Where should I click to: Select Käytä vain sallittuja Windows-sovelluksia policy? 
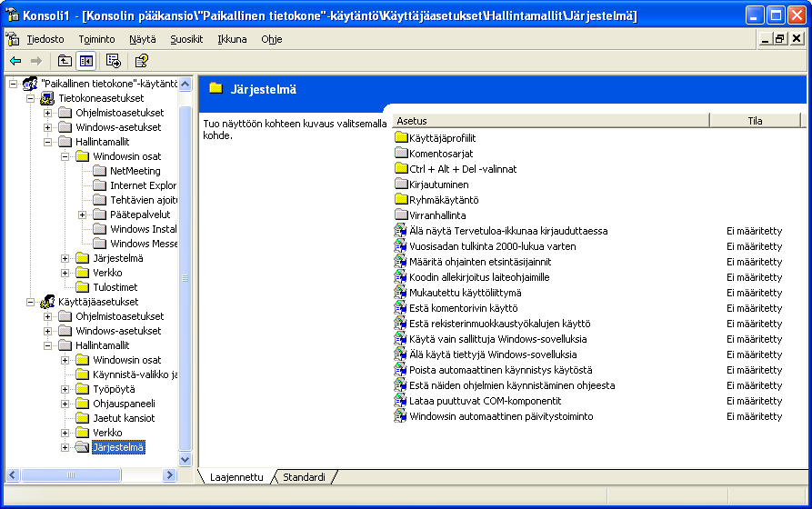click(497, 339)
